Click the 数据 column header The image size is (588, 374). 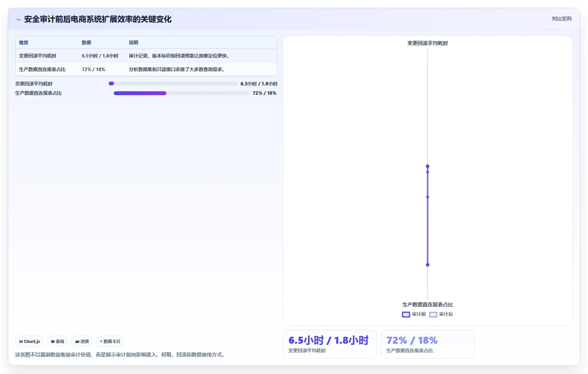click(x=102, y=43)
